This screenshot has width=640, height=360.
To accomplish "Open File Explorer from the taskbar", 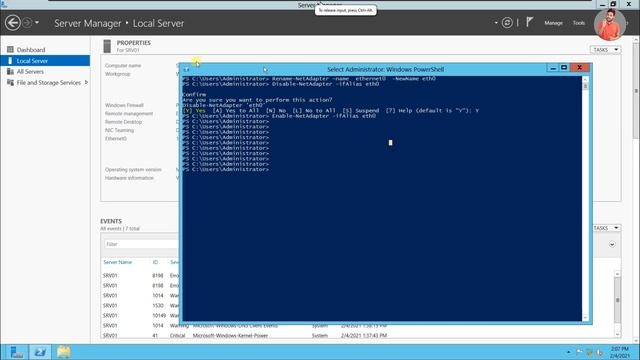I will pyautogui.click(x=64, y=352).
